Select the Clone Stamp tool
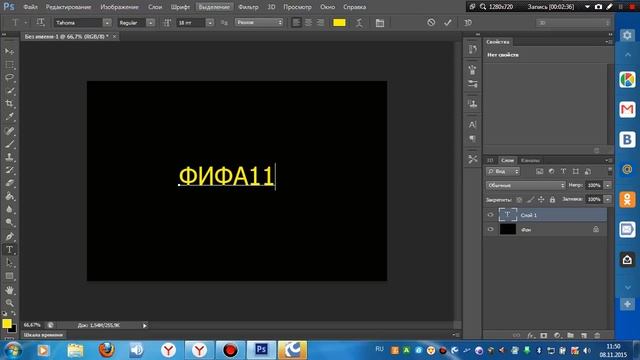 click(9, 157)
